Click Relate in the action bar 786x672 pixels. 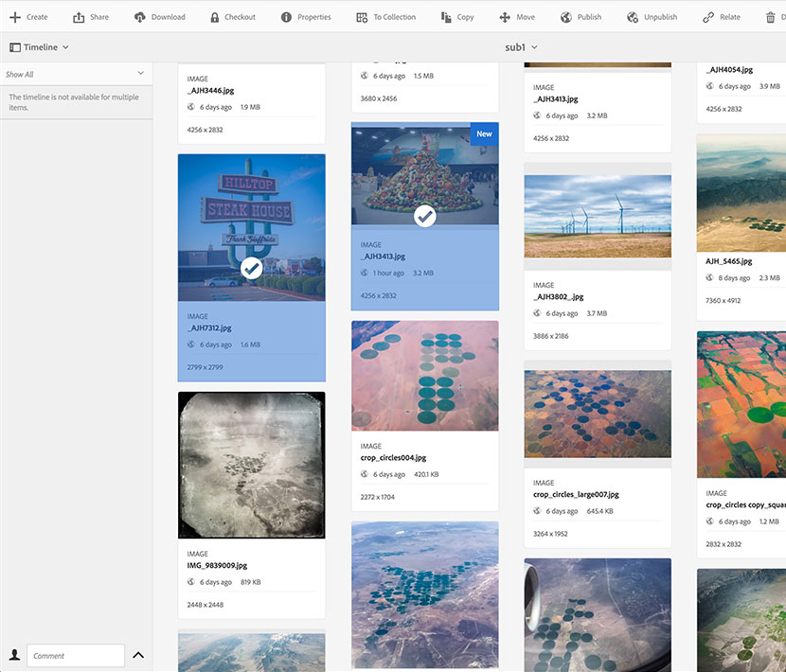[722, 17]
